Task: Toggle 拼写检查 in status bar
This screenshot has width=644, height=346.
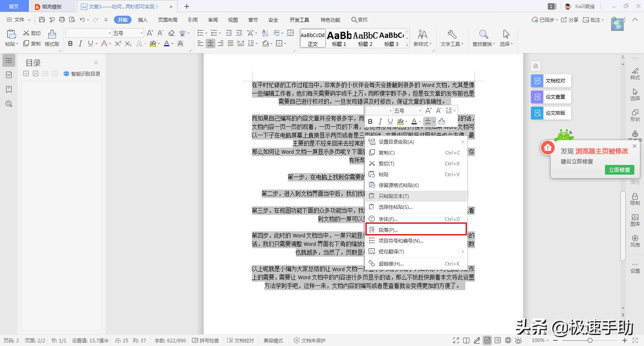Action: click(x=206, y=340)
